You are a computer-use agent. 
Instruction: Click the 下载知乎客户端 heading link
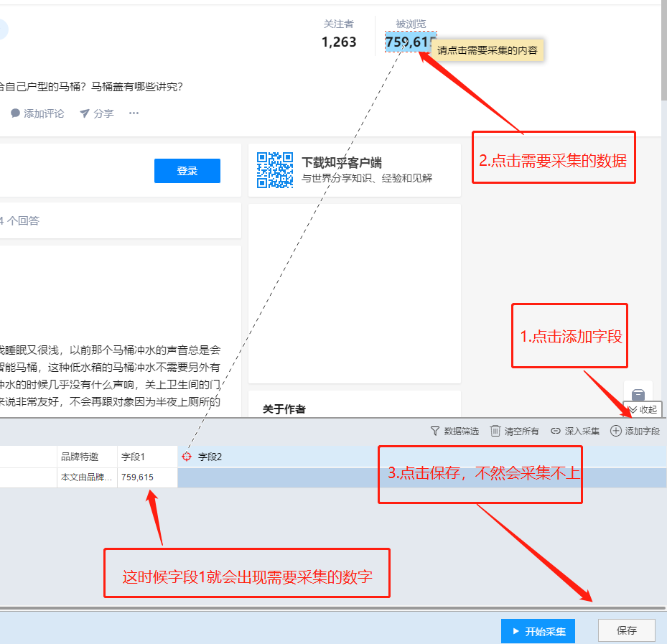[x=341, y=163]
